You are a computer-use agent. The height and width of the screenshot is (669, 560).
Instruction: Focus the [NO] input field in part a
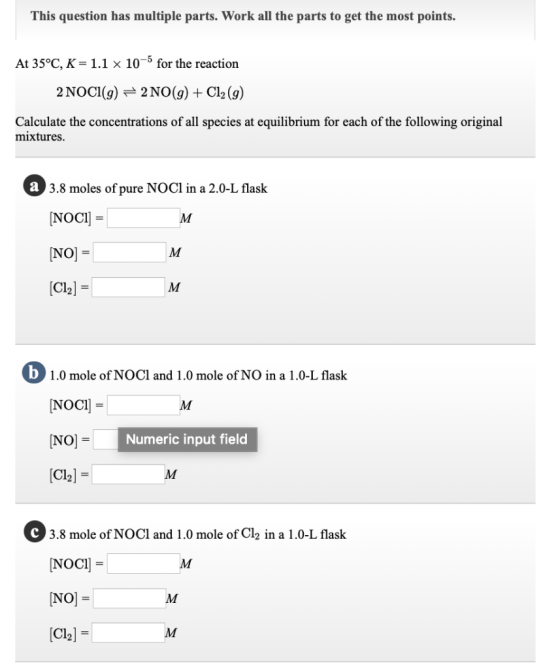(130, 253)
